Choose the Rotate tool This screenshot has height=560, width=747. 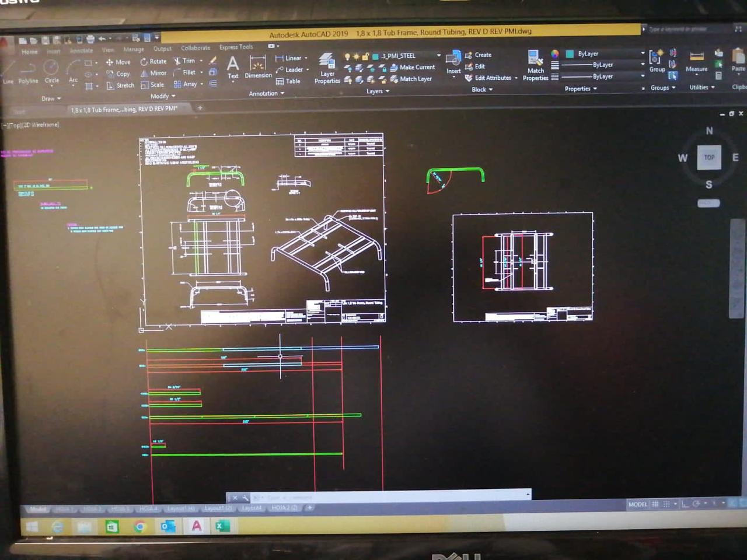(153, 61)
